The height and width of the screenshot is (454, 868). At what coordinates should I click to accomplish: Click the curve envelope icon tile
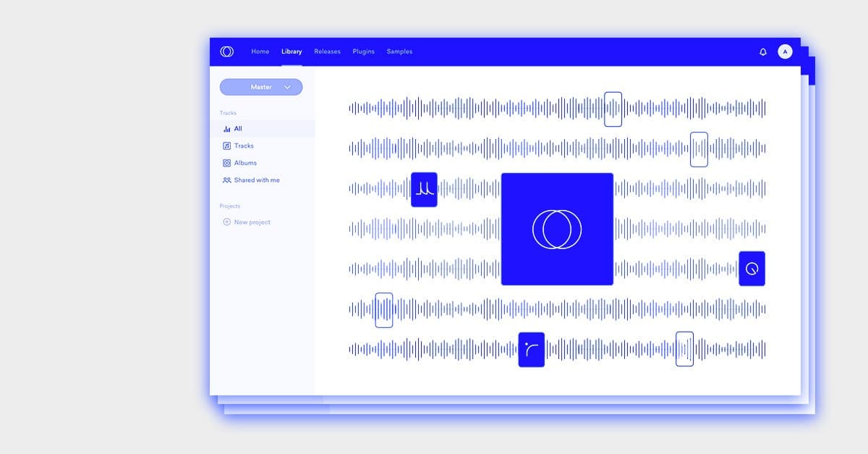pos(531,350)
